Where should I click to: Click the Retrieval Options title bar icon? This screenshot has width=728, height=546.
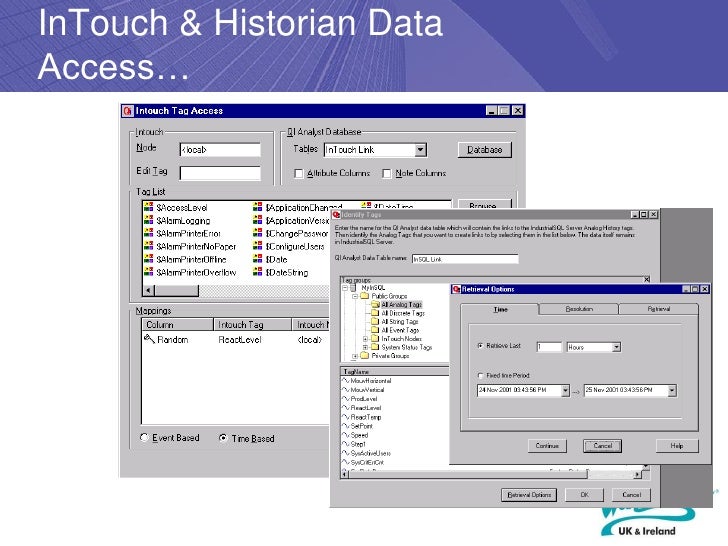456,289
